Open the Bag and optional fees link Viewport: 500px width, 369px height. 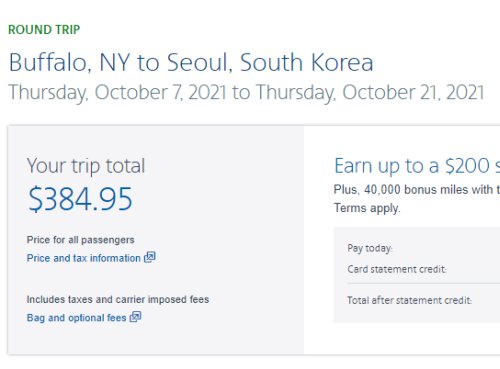point(77,318)
